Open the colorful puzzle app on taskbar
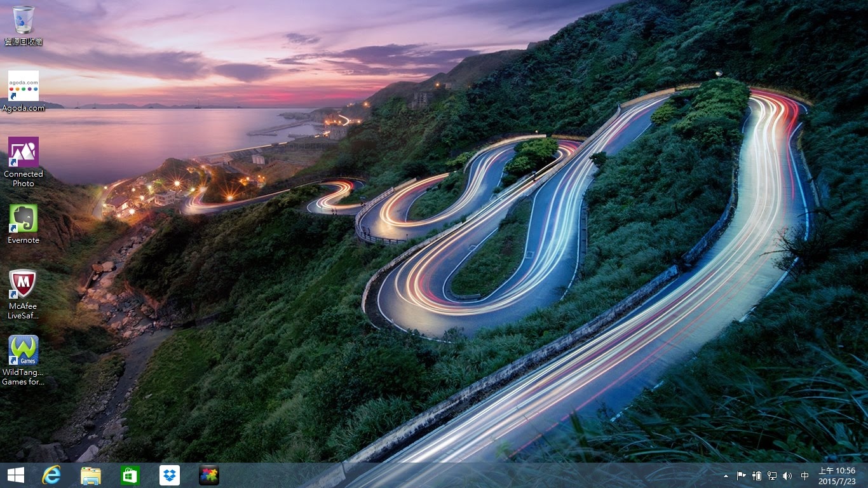 pos(209,475)
